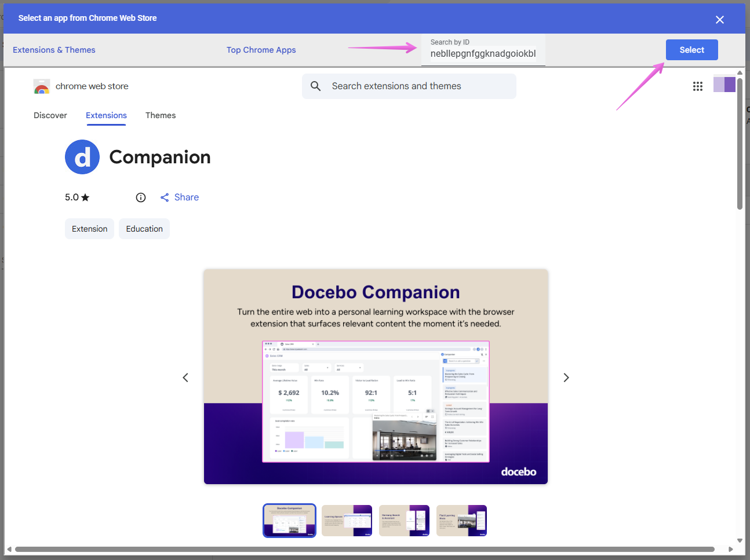Show next screenshot with right chevron
Viewport: 750px width, 560px height.
coord(566,378)
